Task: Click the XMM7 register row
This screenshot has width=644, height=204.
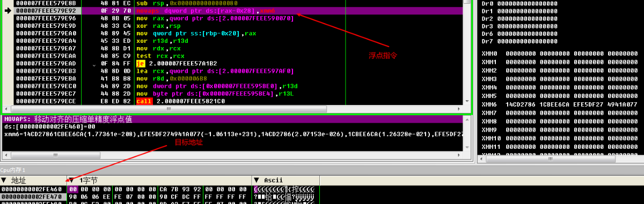Action: [560, 112]
